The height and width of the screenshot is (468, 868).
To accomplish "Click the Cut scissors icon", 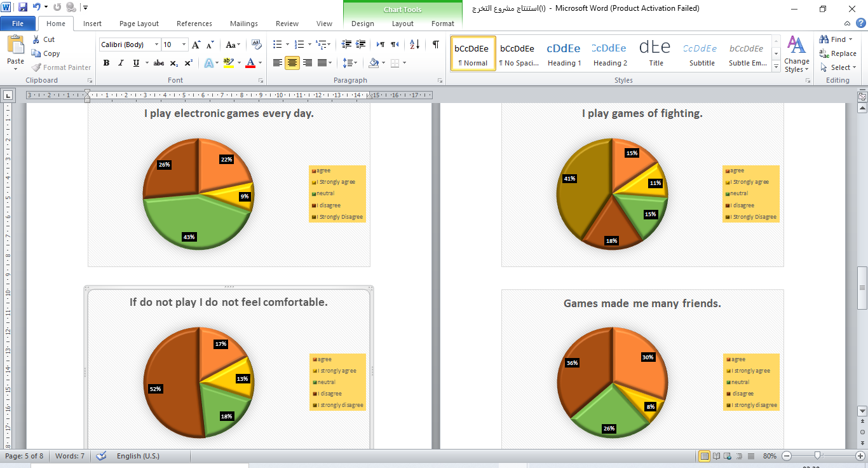I will point(36,39).
